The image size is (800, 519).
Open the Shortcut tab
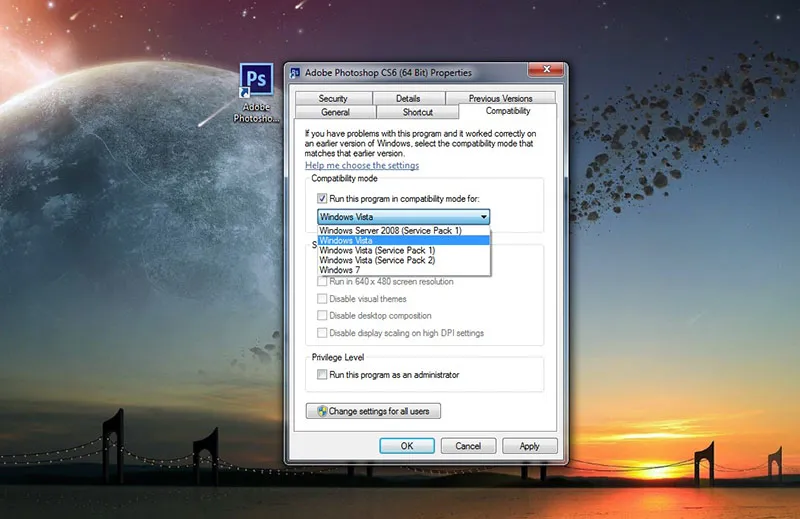[x=418, y=112]
